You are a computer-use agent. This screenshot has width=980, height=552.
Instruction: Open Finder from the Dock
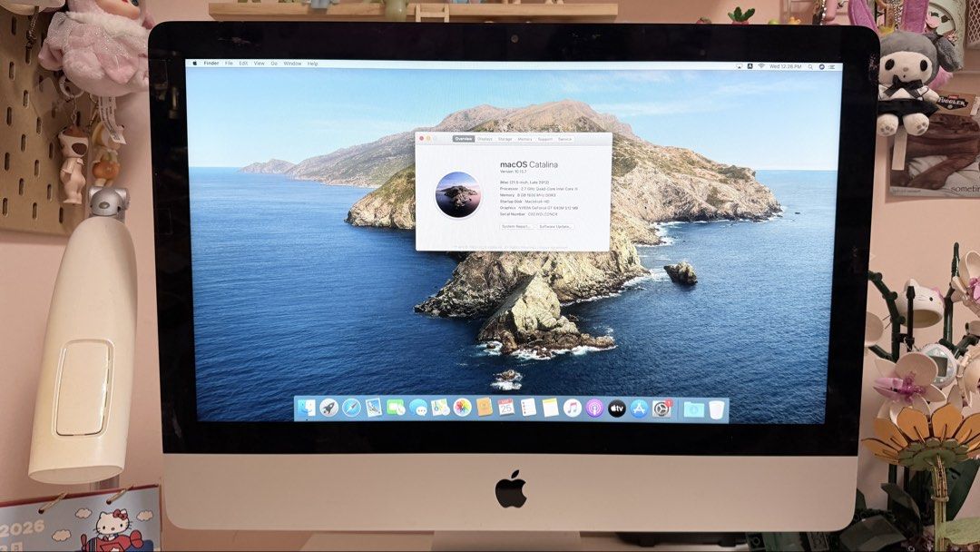tap(307, 409)
